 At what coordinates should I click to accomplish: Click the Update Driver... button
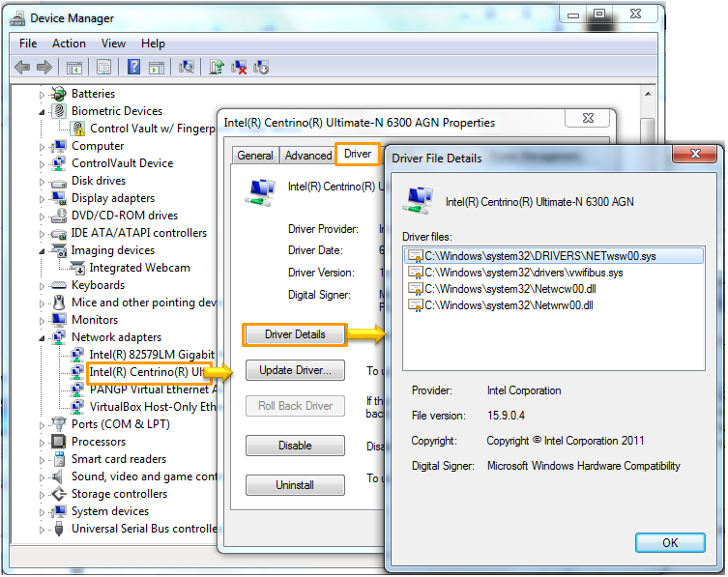(x=295, y=370)
